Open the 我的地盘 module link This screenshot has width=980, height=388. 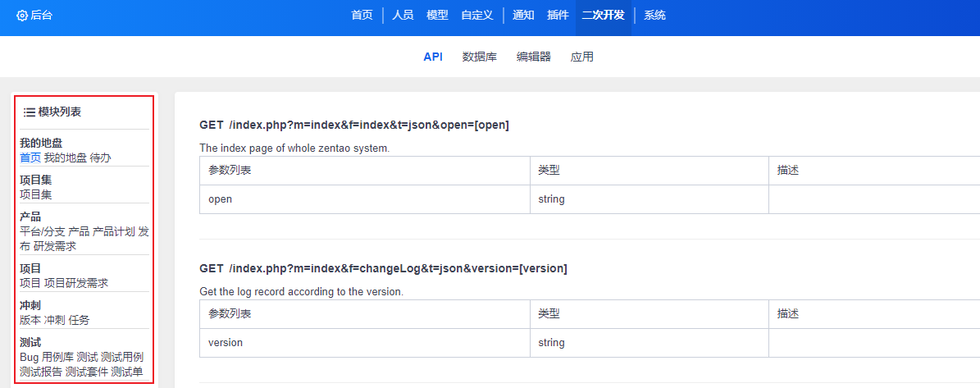coord(66,157)
